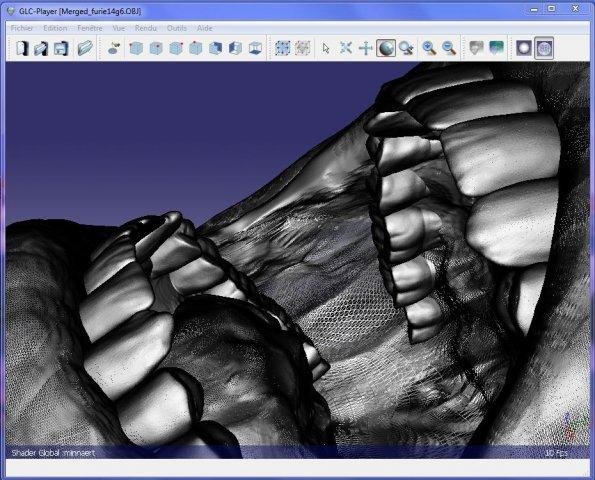Select the second standard cube view
Image resolution: width=595 pixels, height=480 pixels.
click(156, 48)
